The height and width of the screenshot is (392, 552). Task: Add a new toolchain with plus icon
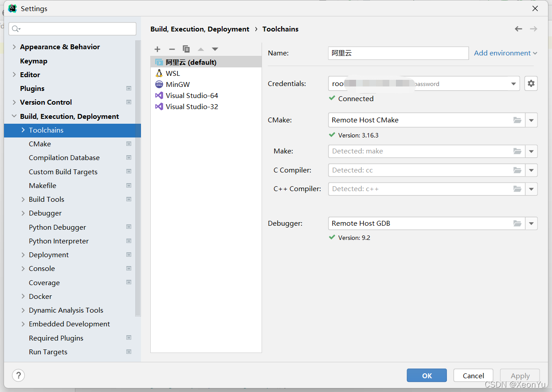(157, 49)
